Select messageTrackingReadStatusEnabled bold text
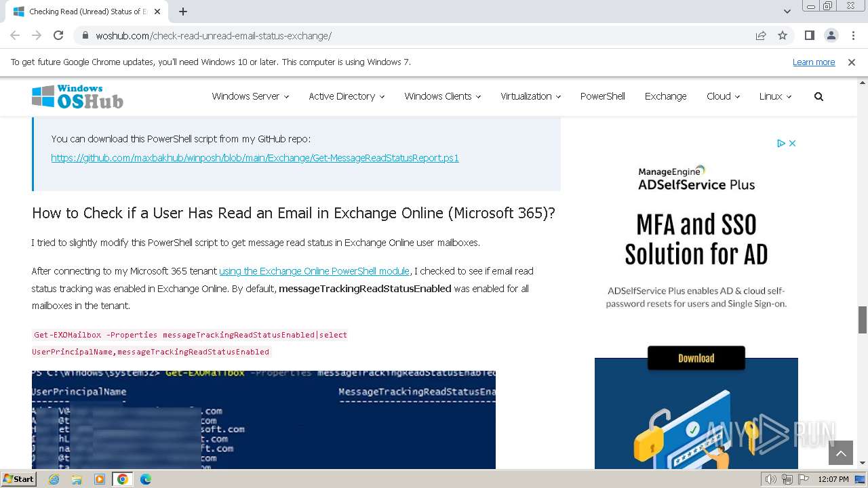Screen dimensions: 868x488 (x=365, y=289)
